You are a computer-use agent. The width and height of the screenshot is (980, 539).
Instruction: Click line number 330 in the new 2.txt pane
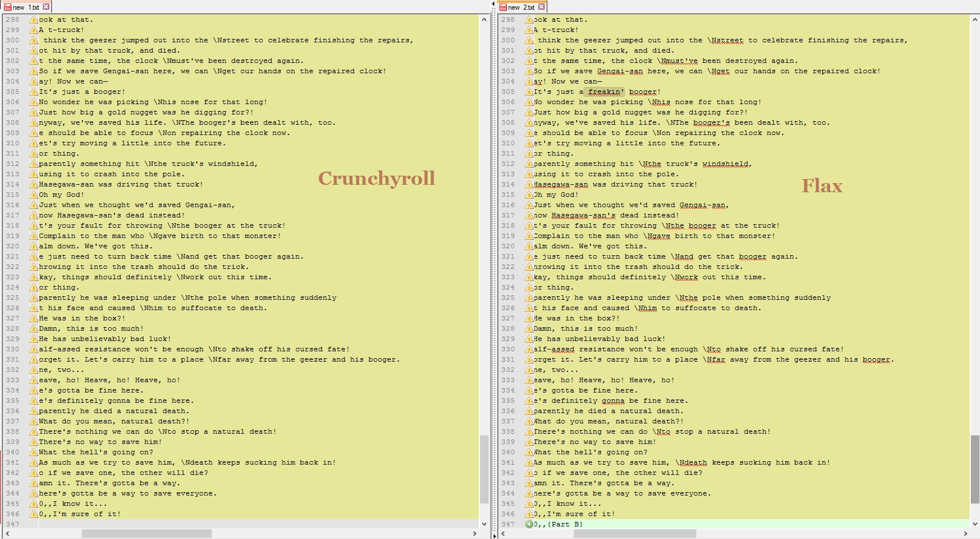[507, 349]
